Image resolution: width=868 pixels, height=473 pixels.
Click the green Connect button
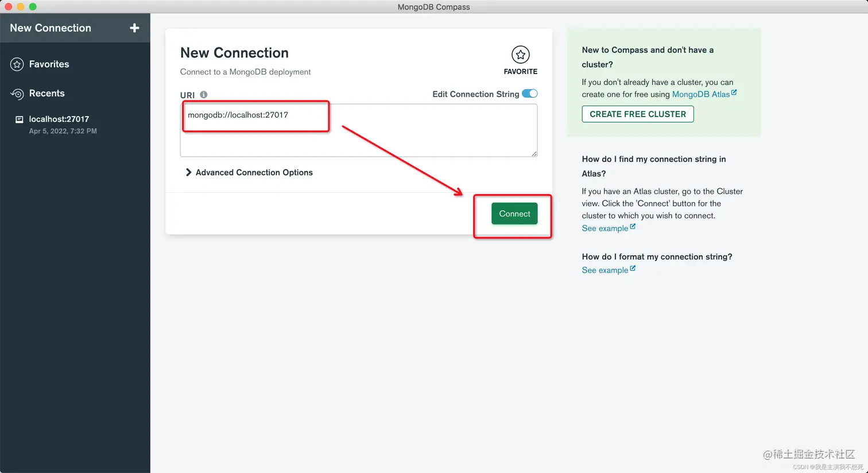tap(514, 214)
